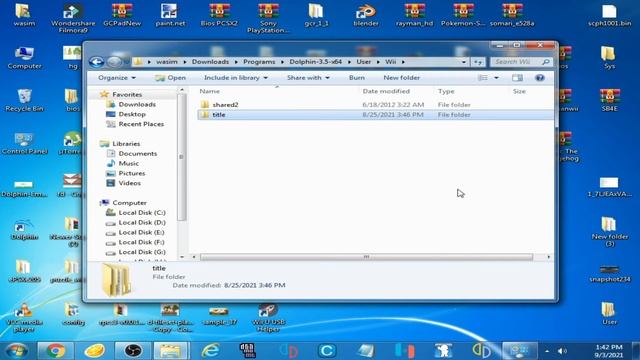Sort by the Size column header

click(519, 91)
